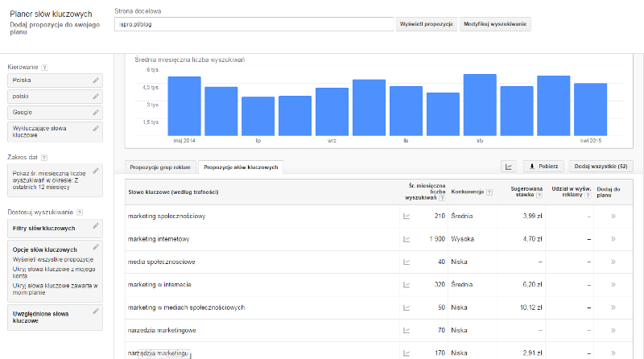Click the kwi 2015 chart bar
This screenshot has height=359, width=644.
pos(590,109)
